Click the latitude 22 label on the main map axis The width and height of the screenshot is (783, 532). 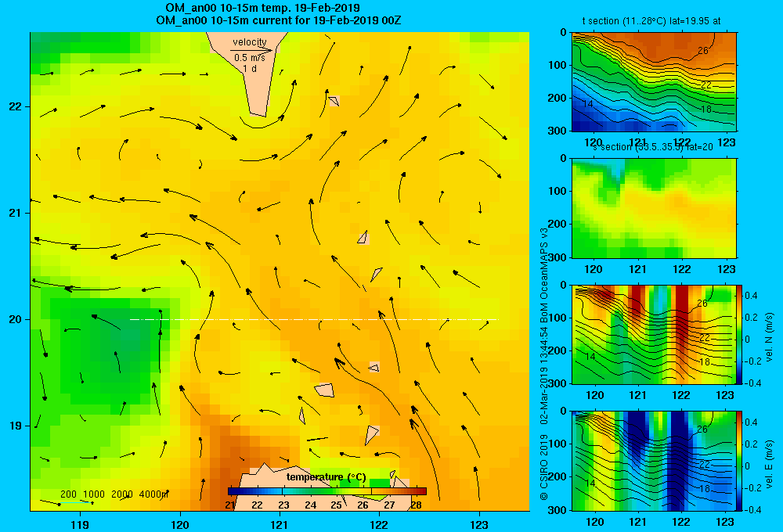(16, 107)
